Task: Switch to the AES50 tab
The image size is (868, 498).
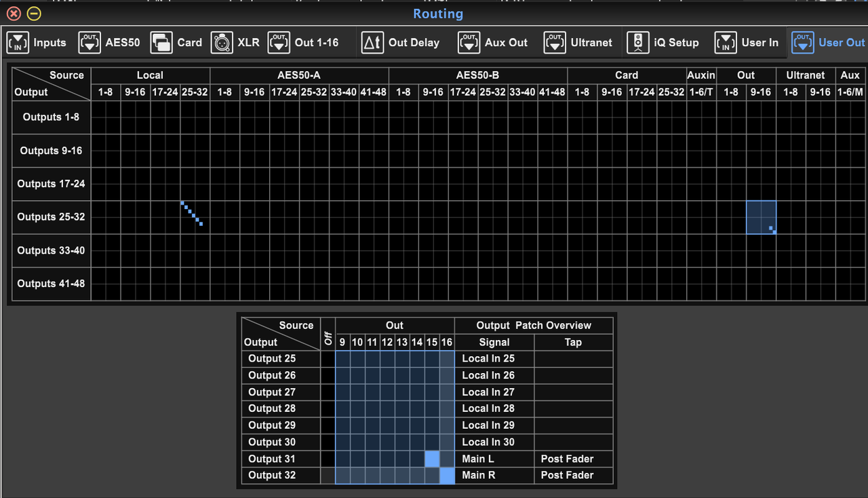Action: pyautogui.click(x=109, y=43)
